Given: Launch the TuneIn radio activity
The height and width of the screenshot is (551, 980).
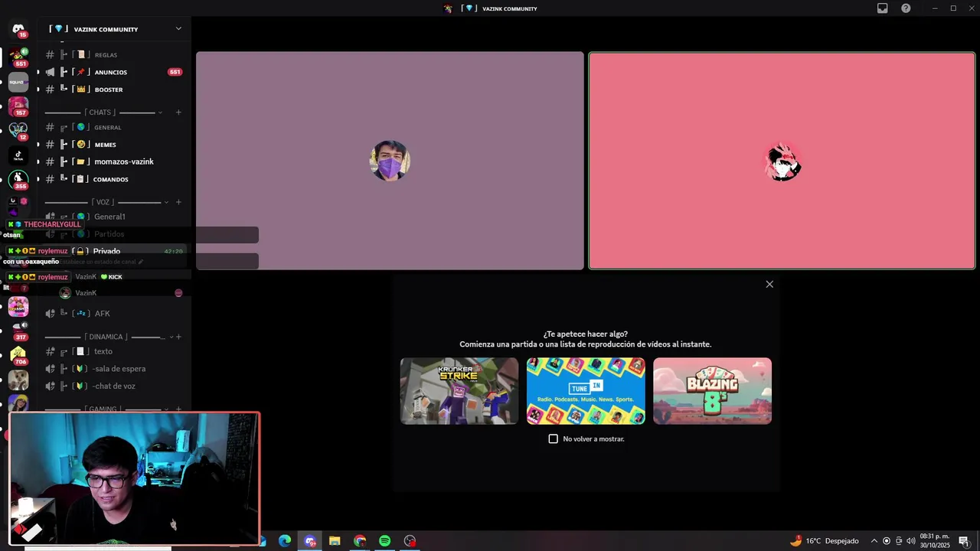Looking at the screenshot, I should (586, 391).
